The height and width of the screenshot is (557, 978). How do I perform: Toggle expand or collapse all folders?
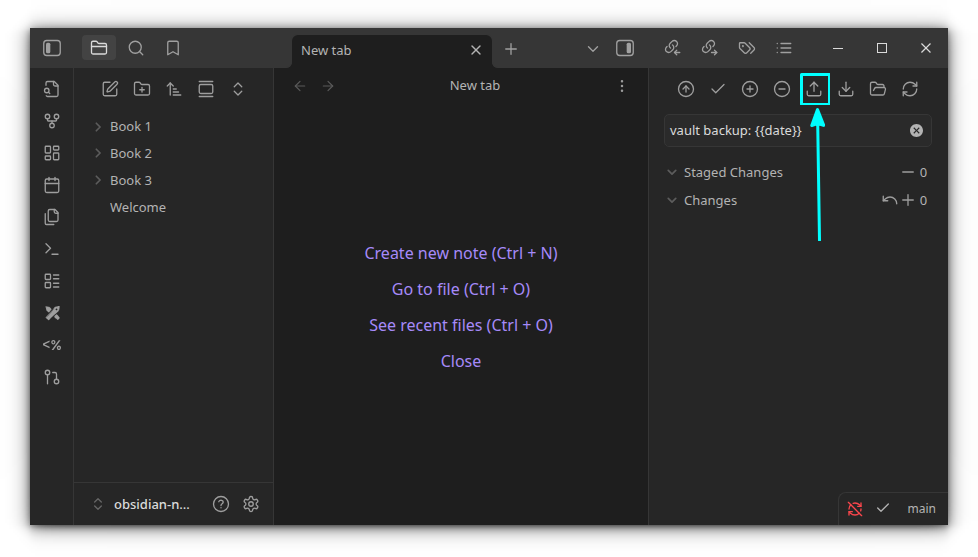(238, 89)
